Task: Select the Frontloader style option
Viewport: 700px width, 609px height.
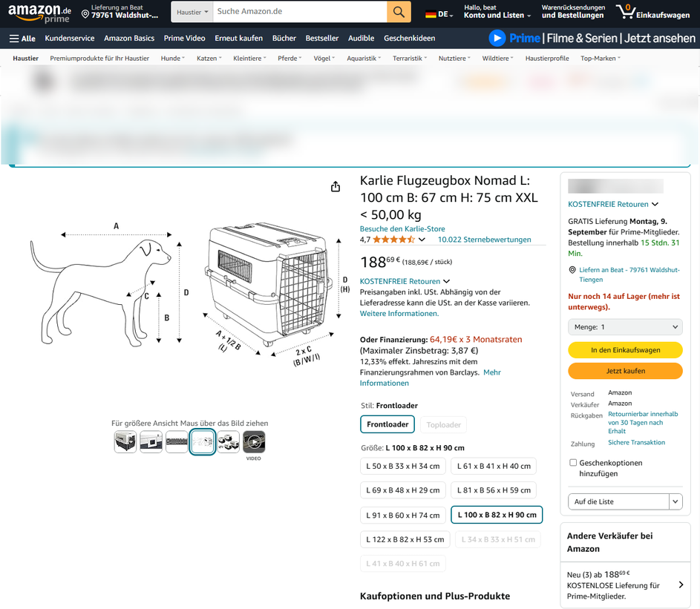Action: [x=387, y=424]
